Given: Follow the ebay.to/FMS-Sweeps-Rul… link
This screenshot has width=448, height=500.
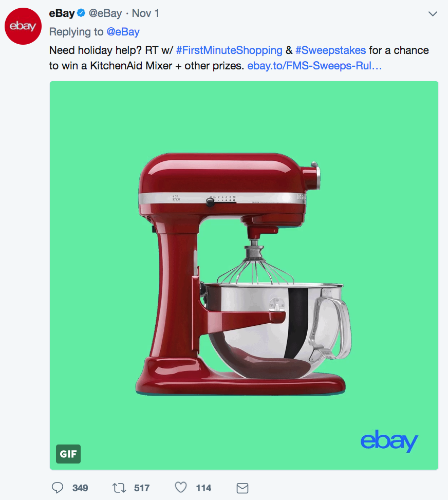Looking at the screenshot, I should pos(314,66).
